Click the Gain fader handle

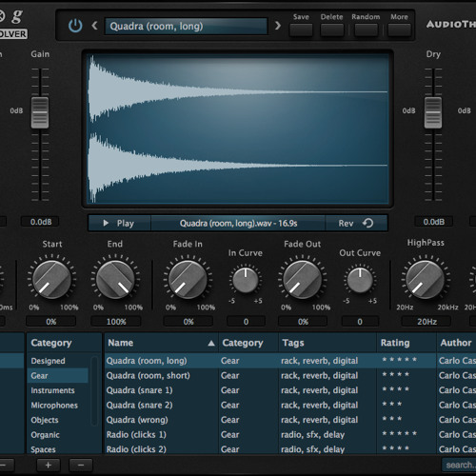tap(40, 112)
